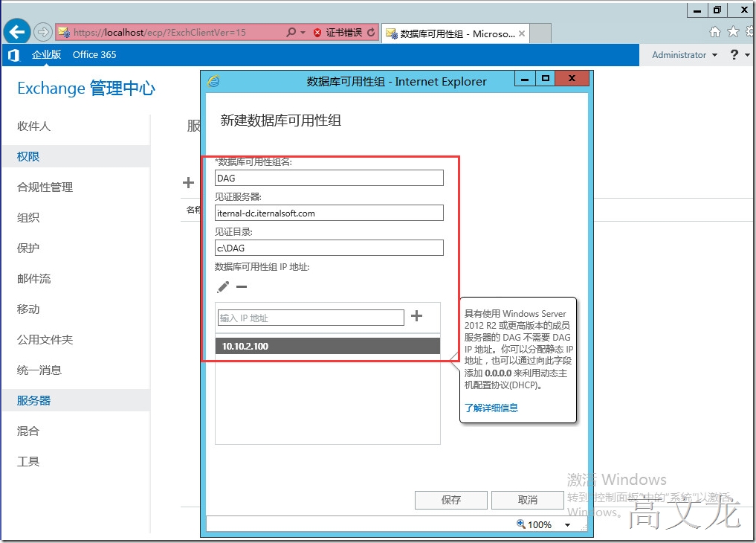Click the zoom magnifier icon at 100%
Screen dimensions: 756x543
tap(521, 524)
